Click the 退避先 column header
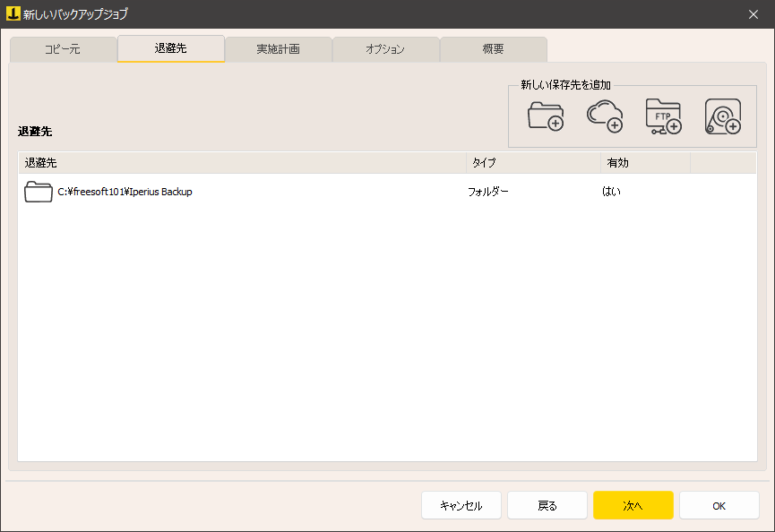775x532 pixels. [x=242, y=163]
